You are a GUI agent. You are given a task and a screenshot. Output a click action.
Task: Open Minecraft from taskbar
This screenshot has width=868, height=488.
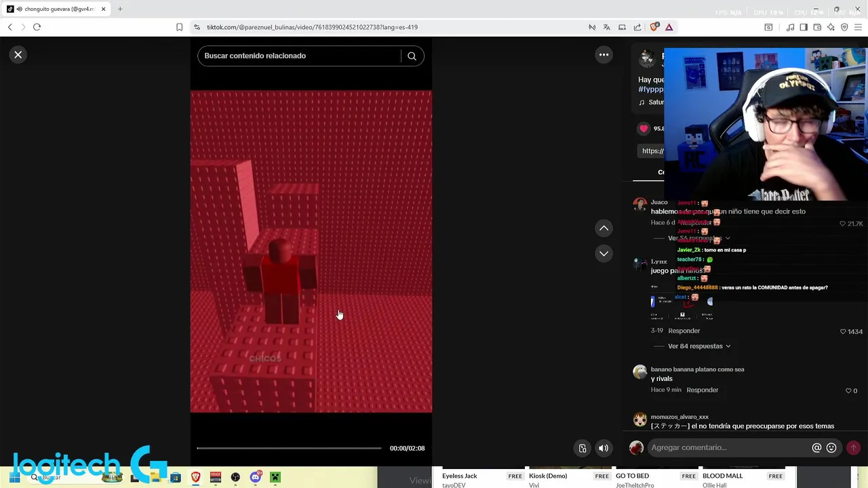(275, 478)
